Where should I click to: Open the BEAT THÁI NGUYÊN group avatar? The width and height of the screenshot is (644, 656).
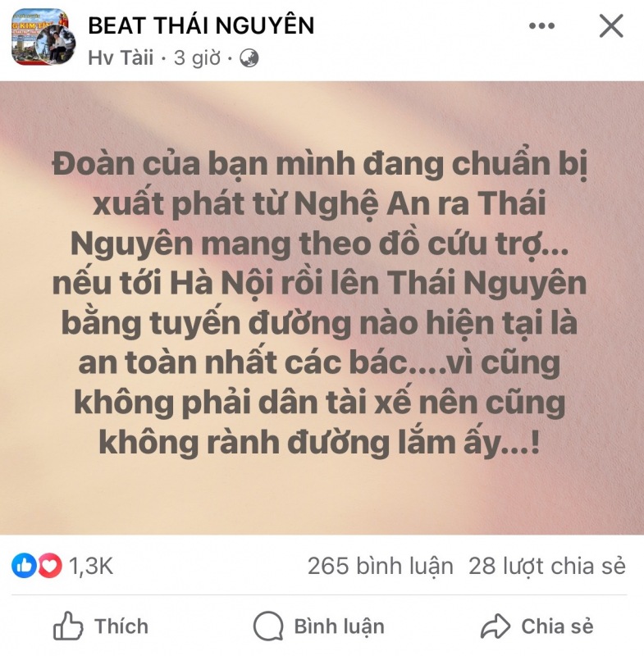[39, 37]
